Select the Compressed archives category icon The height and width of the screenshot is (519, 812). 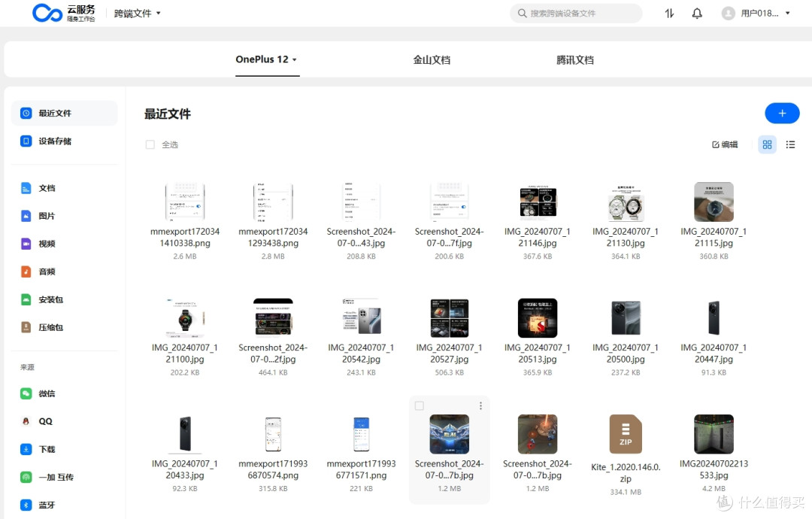(x=26, y=327)
